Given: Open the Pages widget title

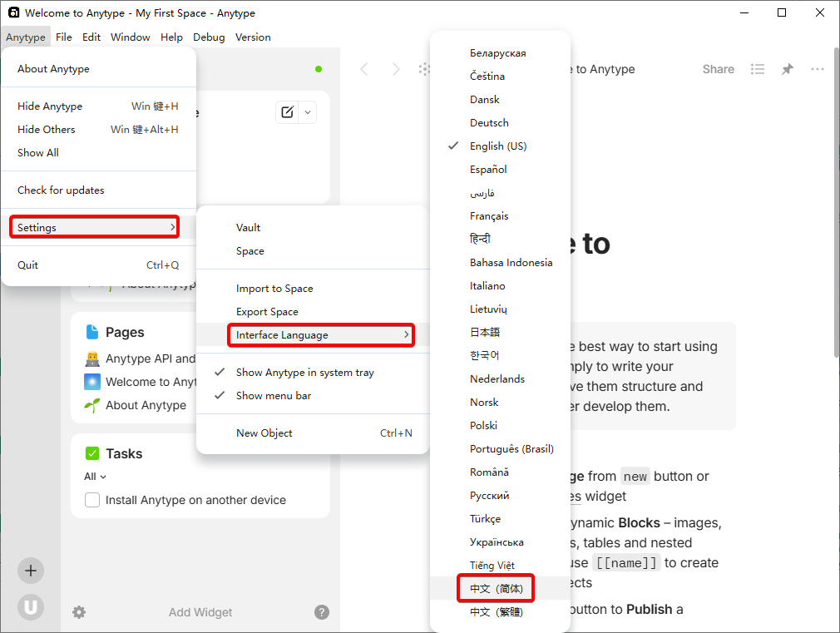Looking at the screenshot, I should (125, 333).
